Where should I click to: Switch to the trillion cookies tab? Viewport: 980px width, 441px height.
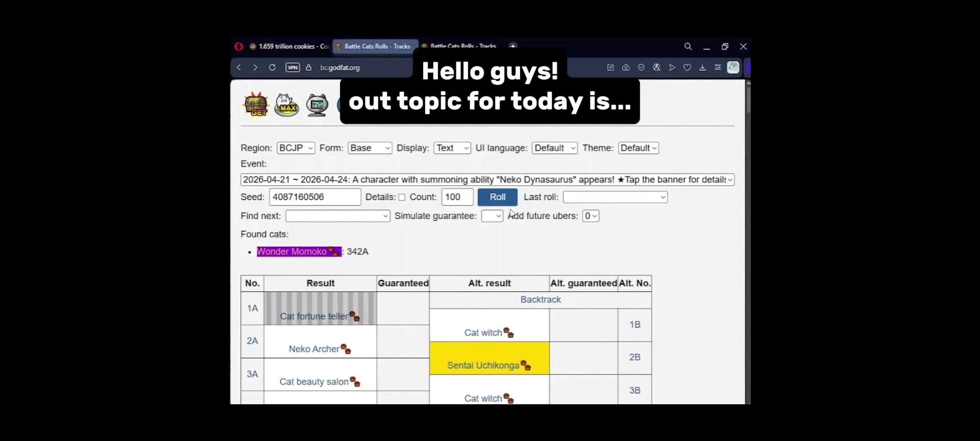click(x=289, y=46)
